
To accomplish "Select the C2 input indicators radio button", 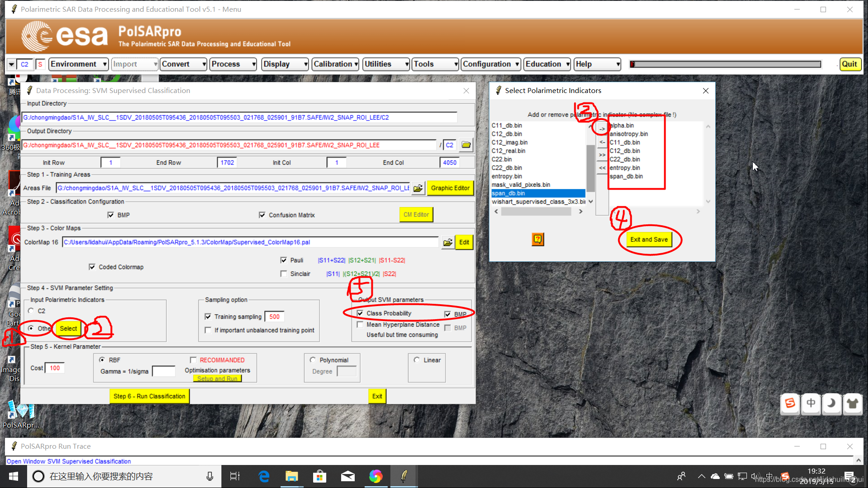I will [31, 311].
